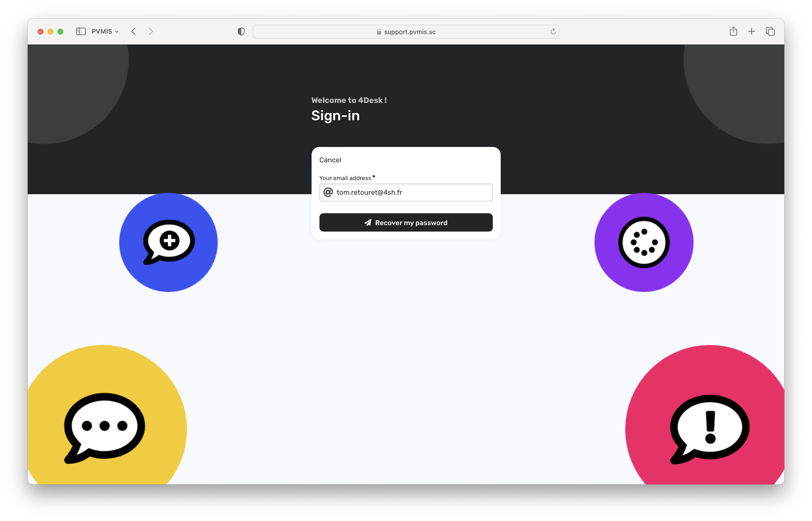Viewport: 812px width, 521px height.
Task: Click the support.pvmis.sc address bar
Action: pos(406,32)
